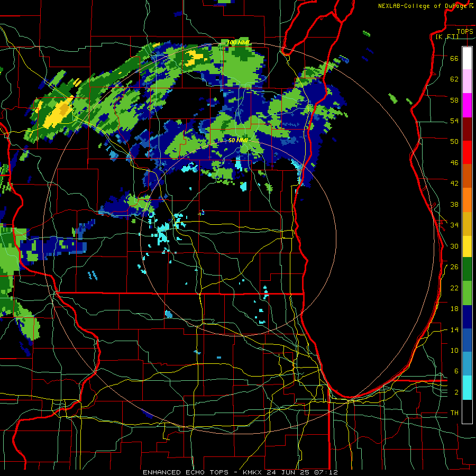This screenshot has height=476, width=476.
Task: Click the magenta legend swatch
Action: 467,105
